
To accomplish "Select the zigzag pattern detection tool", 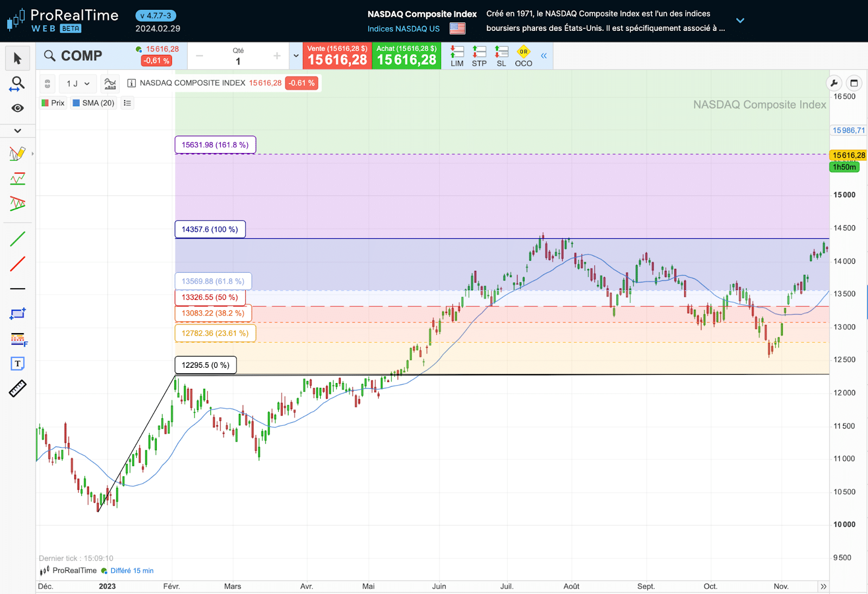I will [17, 178].
